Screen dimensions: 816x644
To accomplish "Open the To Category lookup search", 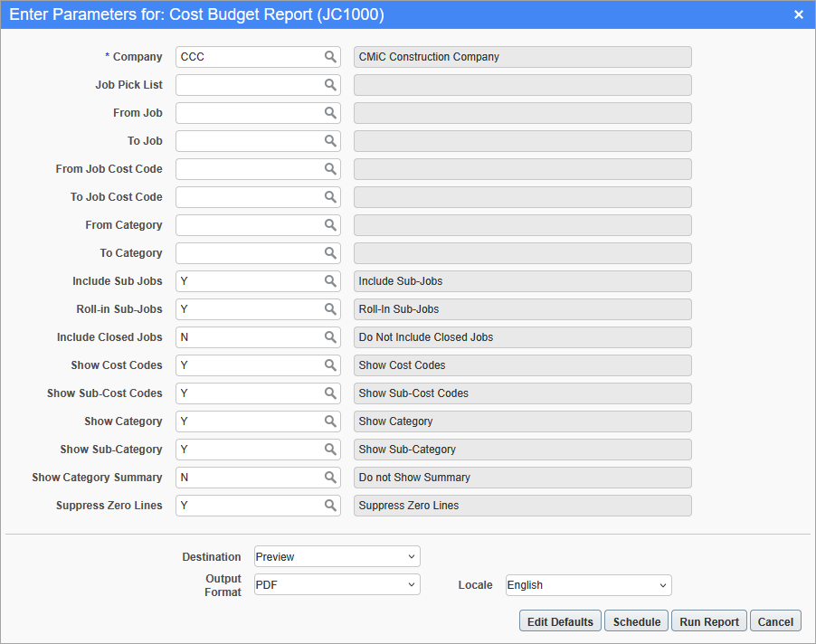I will coord(331,252).
